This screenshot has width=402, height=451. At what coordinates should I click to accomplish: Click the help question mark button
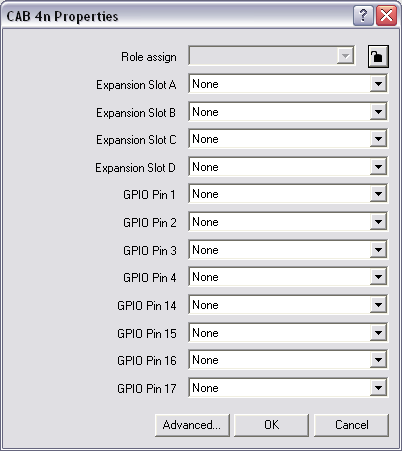point(363,16)
